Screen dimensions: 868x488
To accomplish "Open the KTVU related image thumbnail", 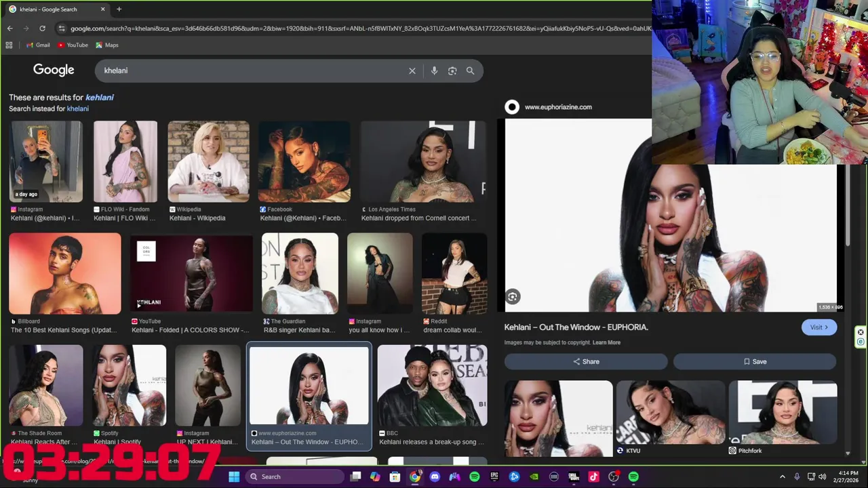I will (x=670, y=412).
